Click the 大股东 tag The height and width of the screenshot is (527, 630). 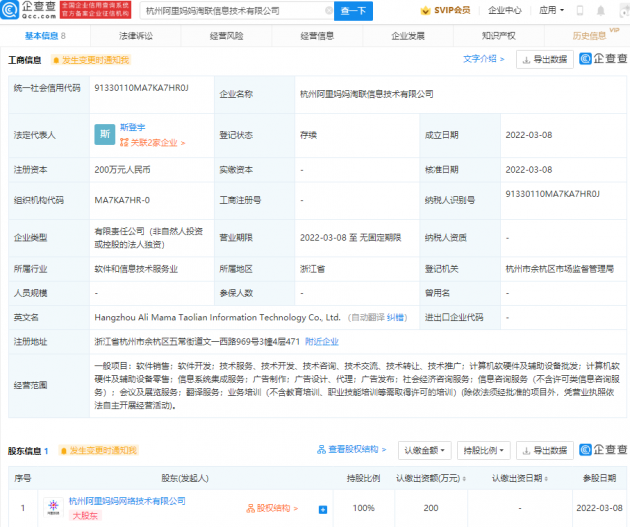coord(85,516)
